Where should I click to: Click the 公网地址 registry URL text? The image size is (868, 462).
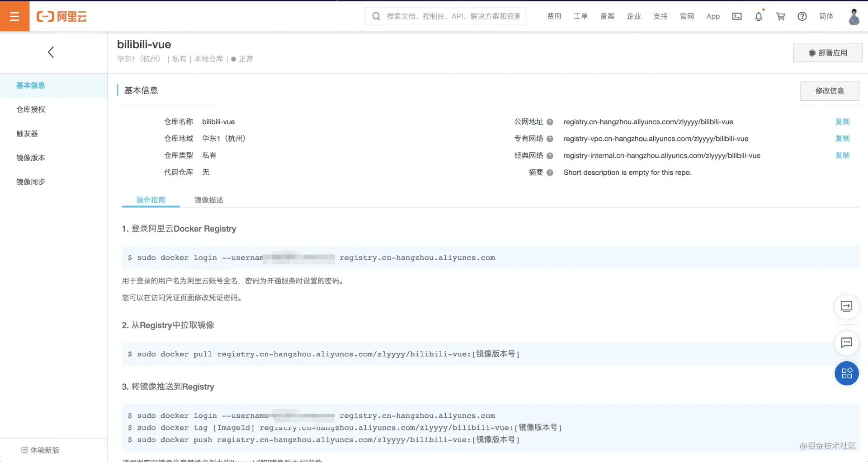tap(648, 122)
